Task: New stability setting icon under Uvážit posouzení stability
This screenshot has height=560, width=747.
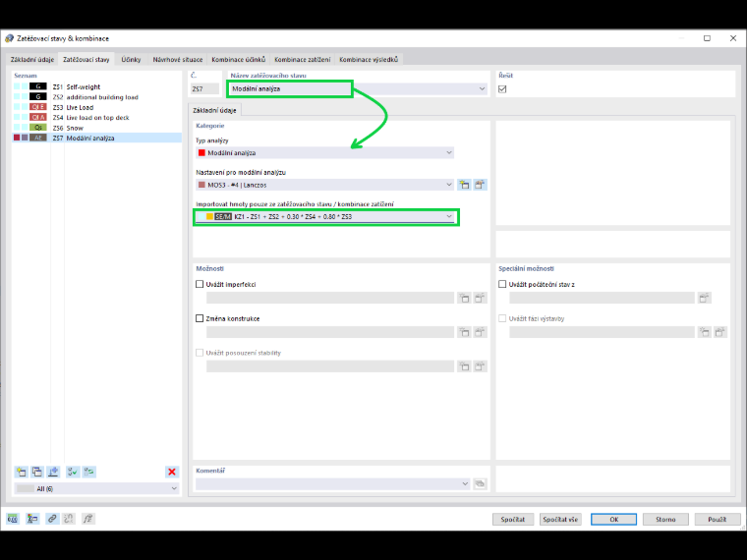Action: [464, 366]
